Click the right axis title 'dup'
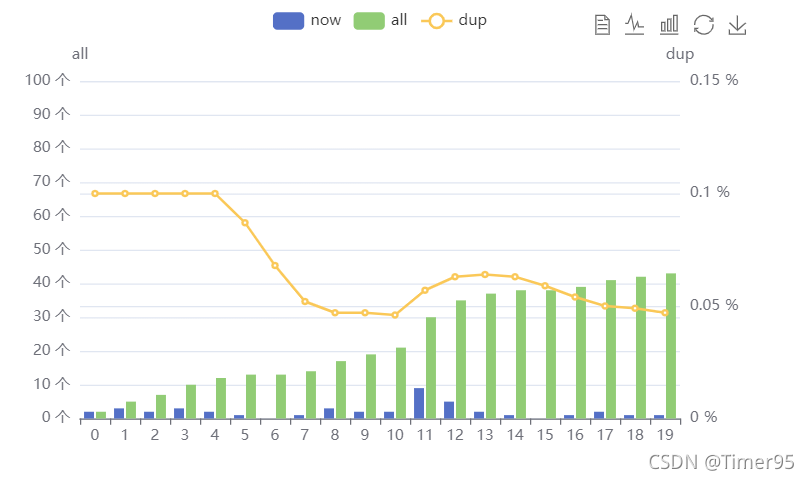The height and width of the screenshot is (480, 809). (680, 54)
